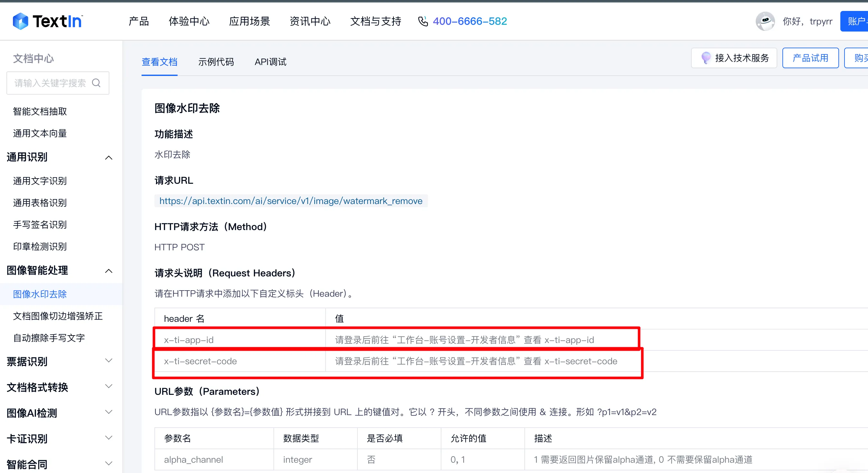Click the 400-6666-582 phone number
Image resolution: width=868 pixels, height=473 pixels.
pyautogui.click(x=470, y=21)
